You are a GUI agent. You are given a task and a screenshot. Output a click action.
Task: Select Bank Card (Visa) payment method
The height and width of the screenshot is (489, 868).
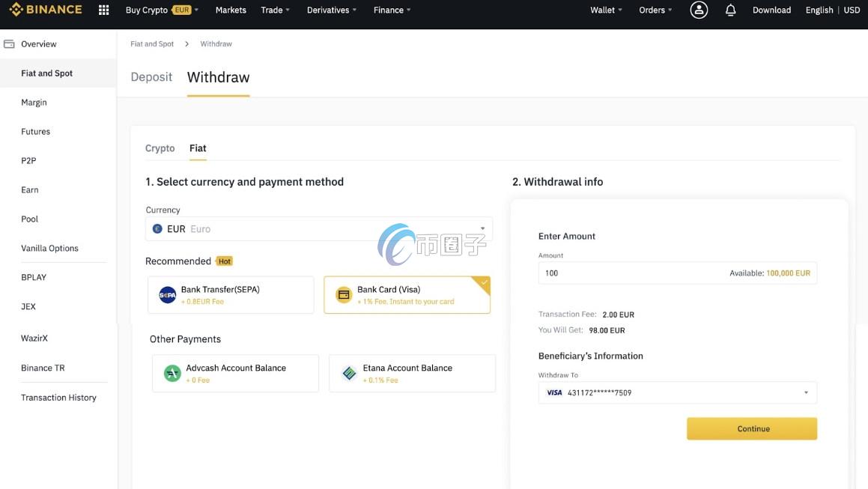click(x=407, y=295)
